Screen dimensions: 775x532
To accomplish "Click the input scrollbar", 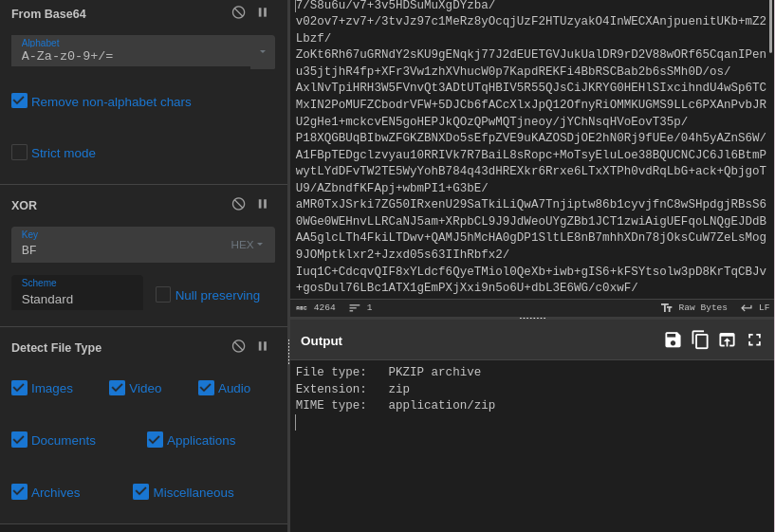I will tap(771, 26).
